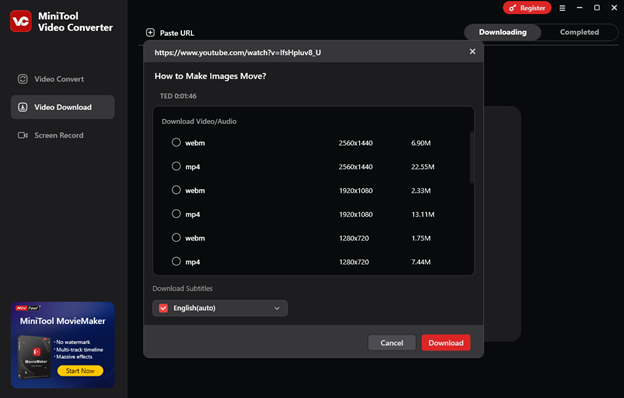624x398 pixels.
Task: Click the Paste URL label
Action: tap(177, 33)
